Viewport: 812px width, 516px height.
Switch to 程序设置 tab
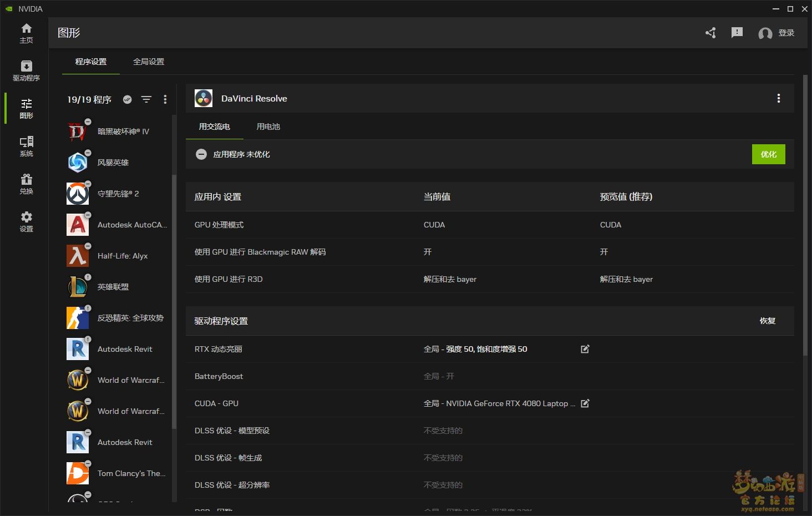(91, 62)
